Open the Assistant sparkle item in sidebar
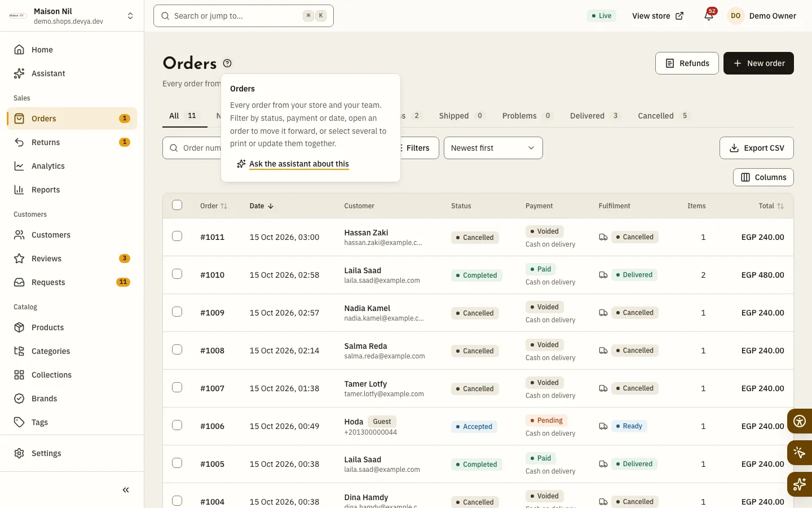 [72, 73]
